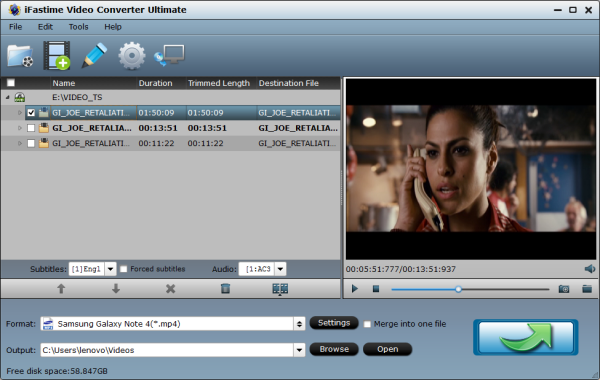Open the Output path dropdown arrow
Viewport: 600px width, 380px height.
299,350
